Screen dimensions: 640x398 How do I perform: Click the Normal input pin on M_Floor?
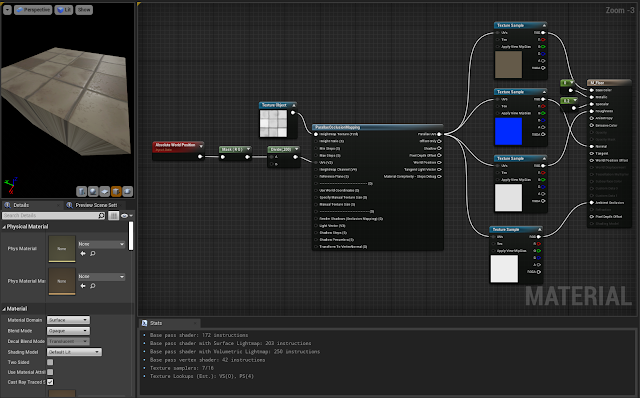(x=591, y=146)
